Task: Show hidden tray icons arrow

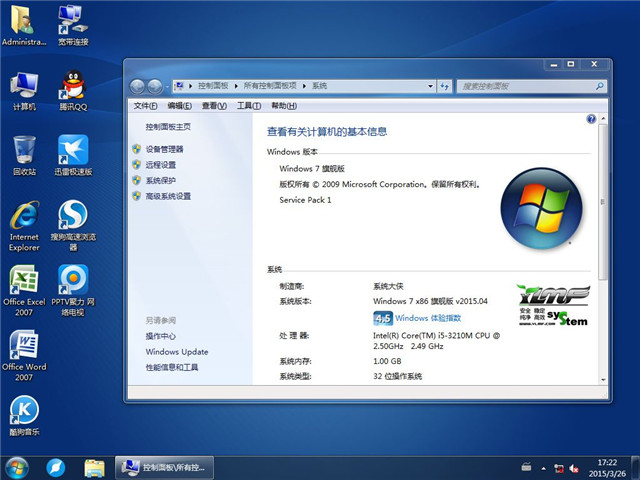Action: click(544, 468)
